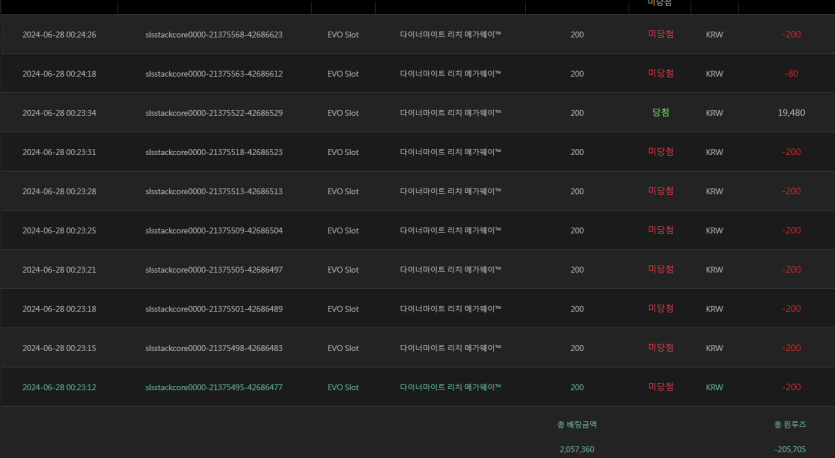The image size is (835, 458).
Task: Click the 총 배팅금액 label
Action: pyautogui.click(x=577, y=424)
